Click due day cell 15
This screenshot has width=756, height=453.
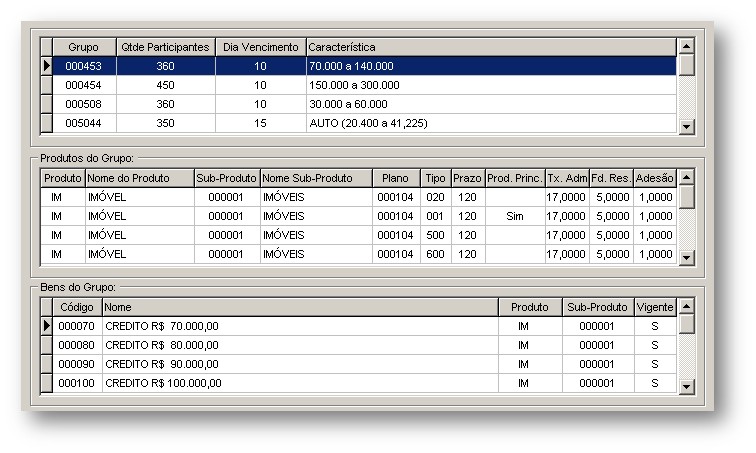260,123
